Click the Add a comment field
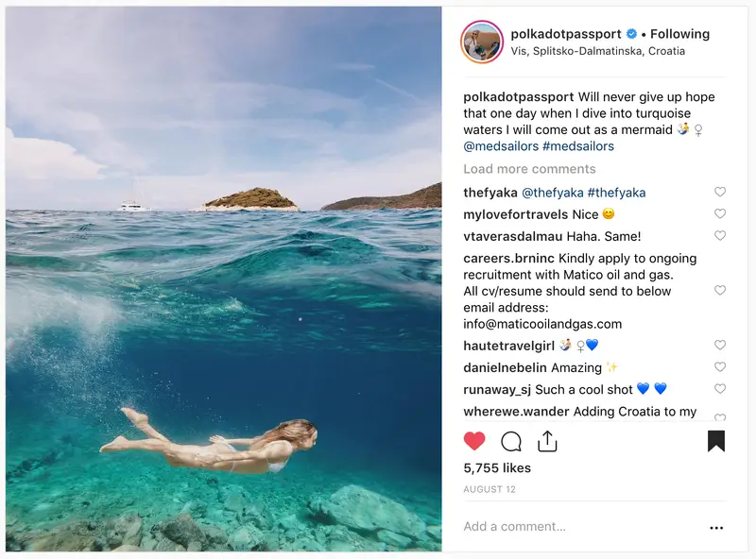 tap(515, 525)
